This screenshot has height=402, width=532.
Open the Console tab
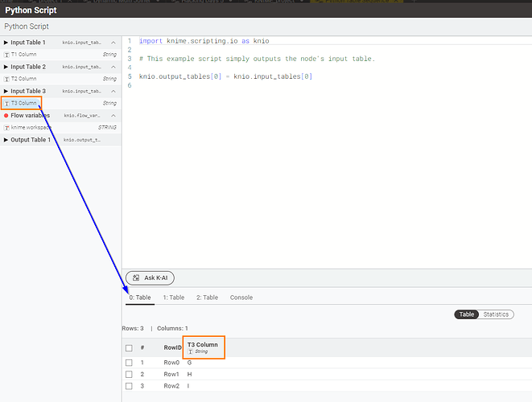(x=241, y=297)
